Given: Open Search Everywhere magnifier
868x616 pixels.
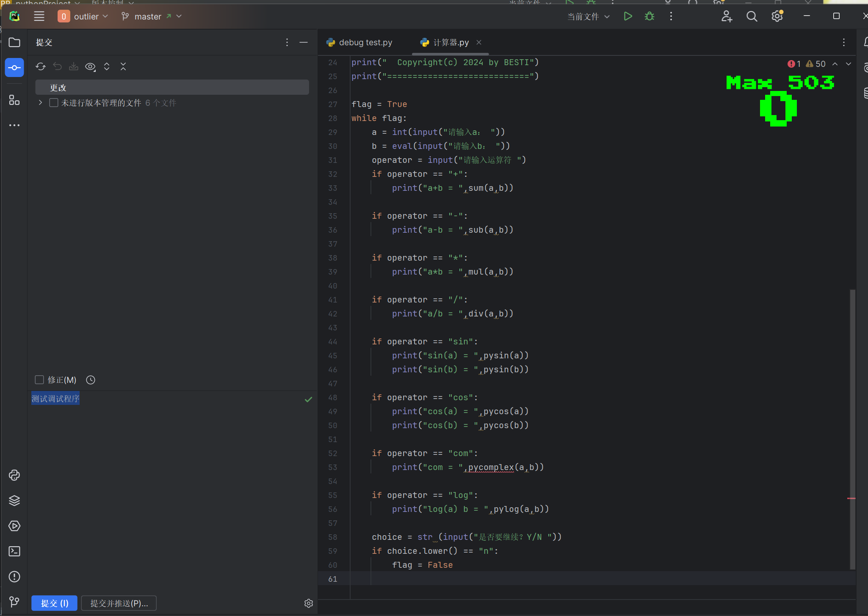Looking at the screenshot, I should click(x=752, y=16).
